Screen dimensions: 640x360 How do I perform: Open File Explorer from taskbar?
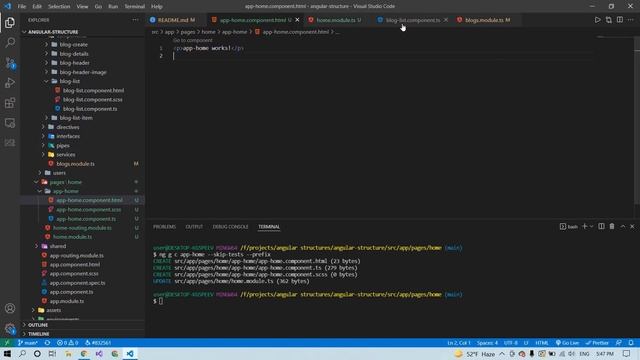coord(68,353)
